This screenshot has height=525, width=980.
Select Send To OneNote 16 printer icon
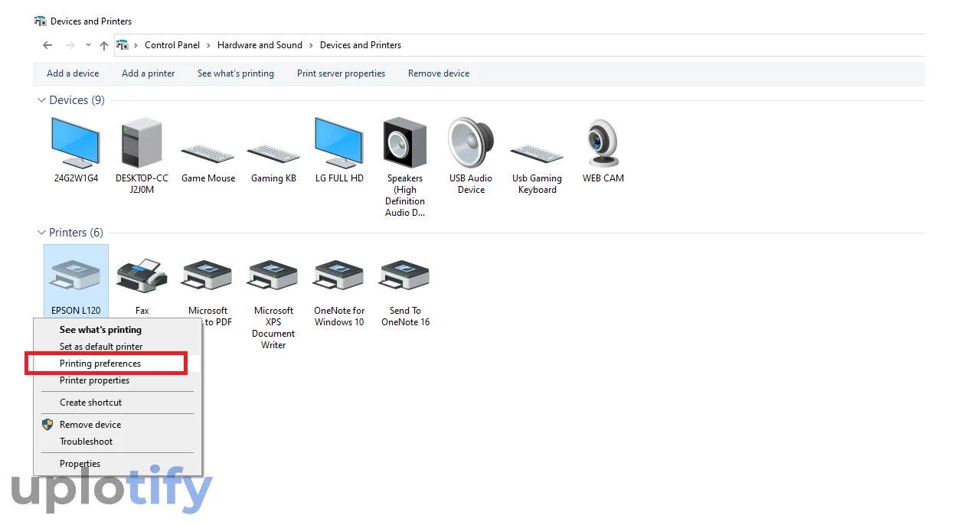(405, 276)
